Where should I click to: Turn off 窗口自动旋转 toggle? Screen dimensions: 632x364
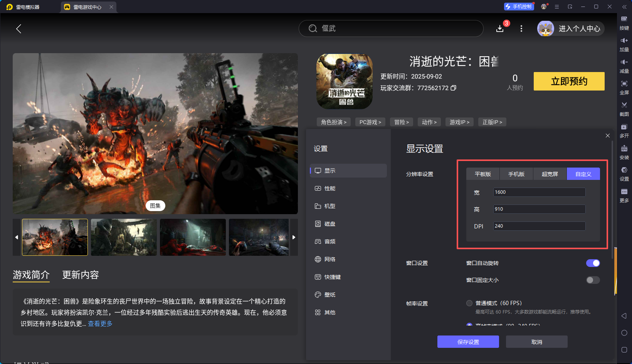[x=593, y=263]
